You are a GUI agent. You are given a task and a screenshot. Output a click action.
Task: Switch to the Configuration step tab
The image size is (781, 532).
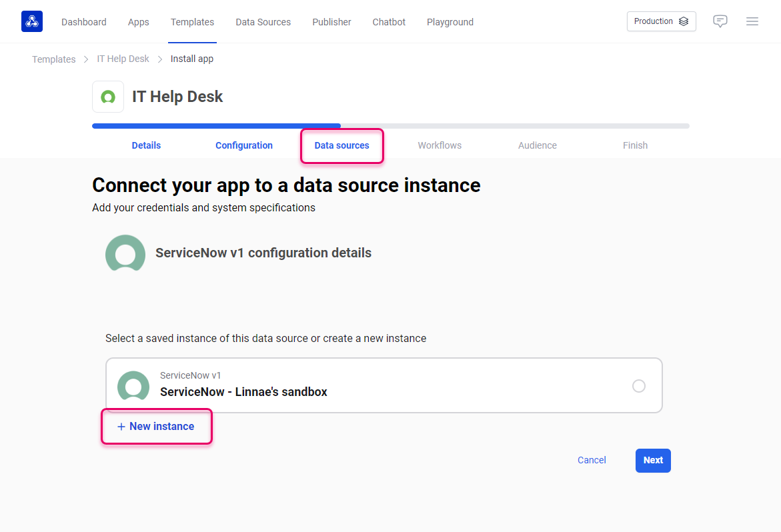244,145
